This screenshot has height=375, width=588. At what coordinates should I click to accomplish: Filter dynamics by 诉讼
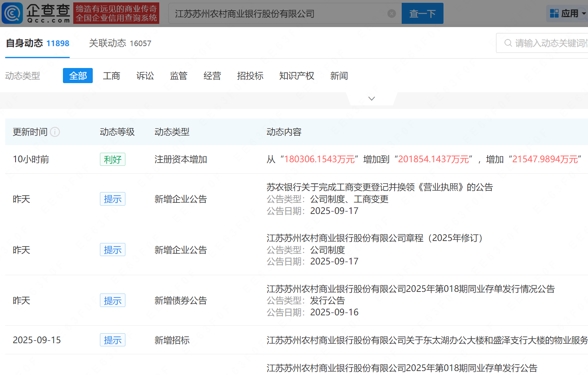click(145, 76)
